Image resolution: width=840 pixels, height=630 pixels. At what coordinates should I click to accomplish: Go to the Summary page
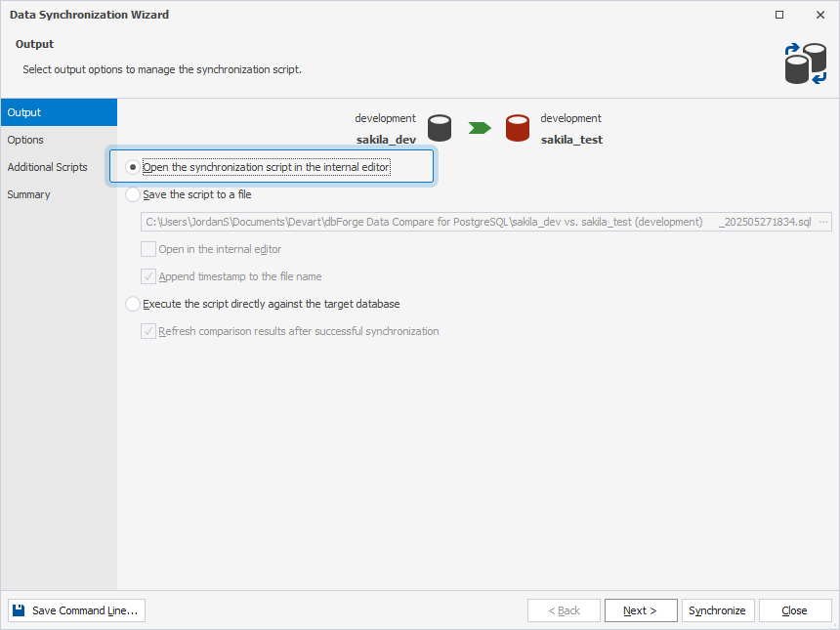click(x=28, y=194)
